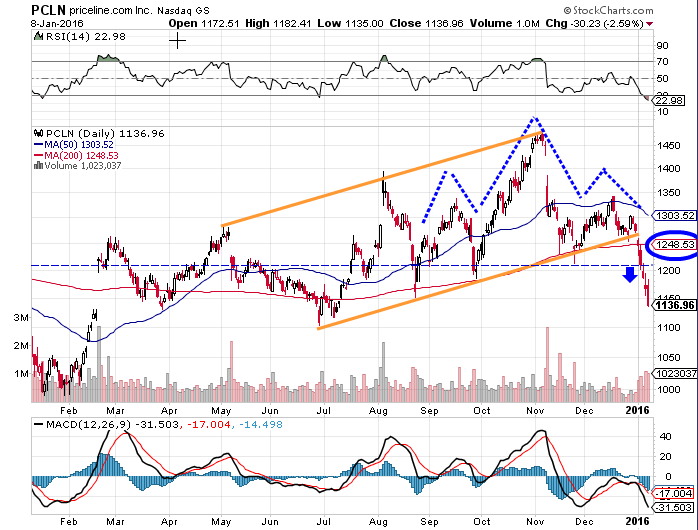698x530 pixels.
Task: Click the priceline.com Inc. company name
Action: pyautogui.click(x=110, y=10)
